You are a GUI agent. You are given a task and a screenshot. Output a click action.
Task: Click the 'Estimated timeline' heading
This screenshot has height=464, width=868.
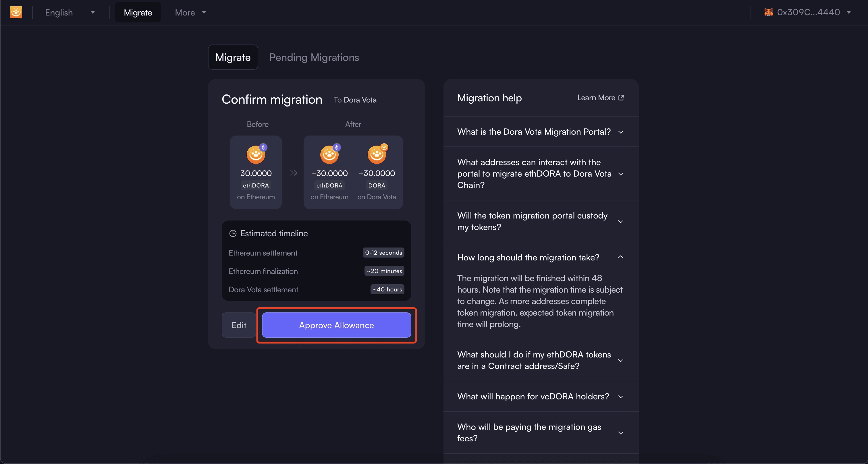[274, 234]
